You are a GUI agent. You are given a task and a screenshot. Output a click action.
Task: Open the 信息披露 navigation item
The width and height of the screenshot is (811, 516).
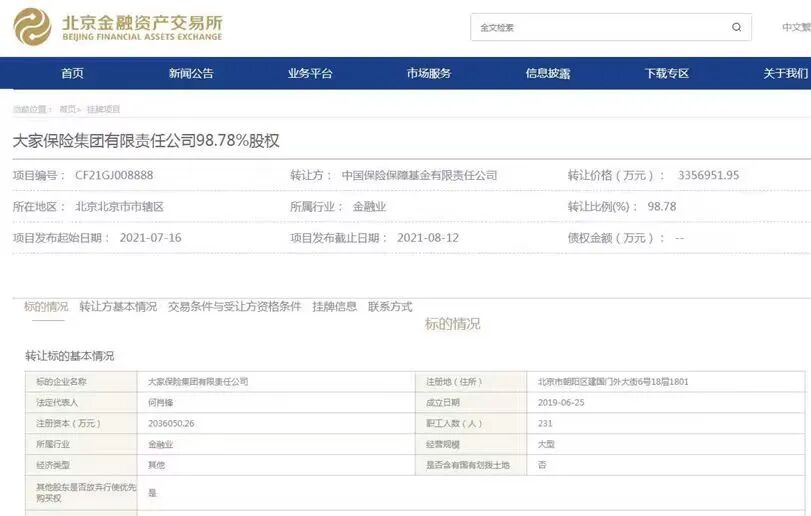pyautogui.click(x=548, y=73)
